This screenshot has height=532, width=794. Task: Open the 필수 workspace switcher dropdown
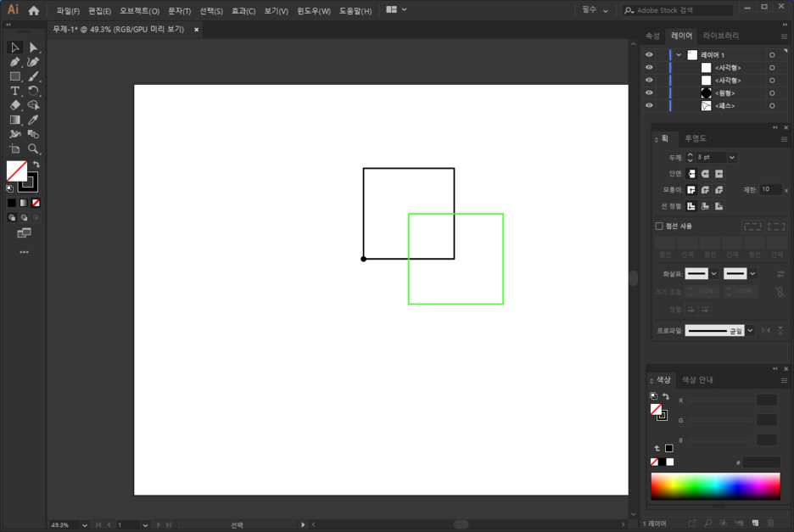click(x=595, y=10)
